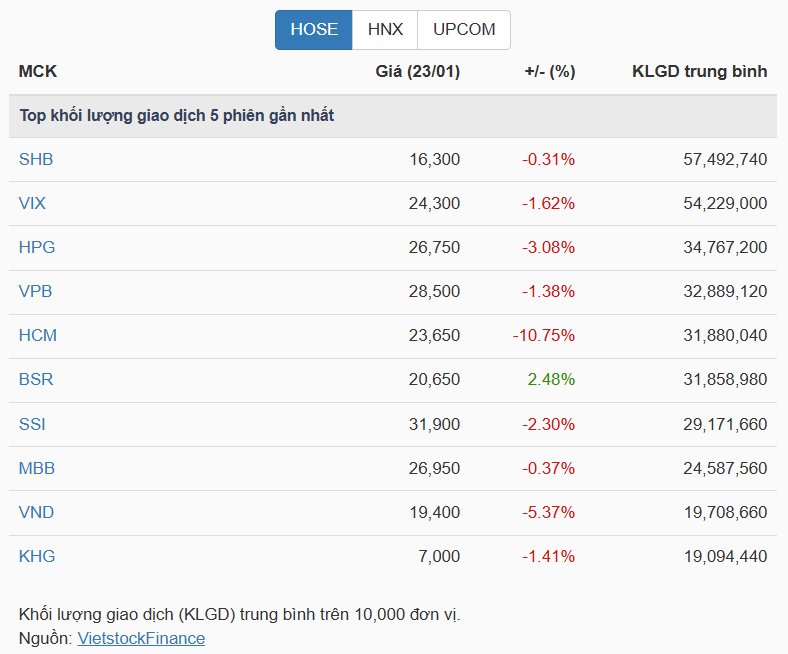
Task: Click BSR's green 2.48% change value
Action: tap(551, 379)
